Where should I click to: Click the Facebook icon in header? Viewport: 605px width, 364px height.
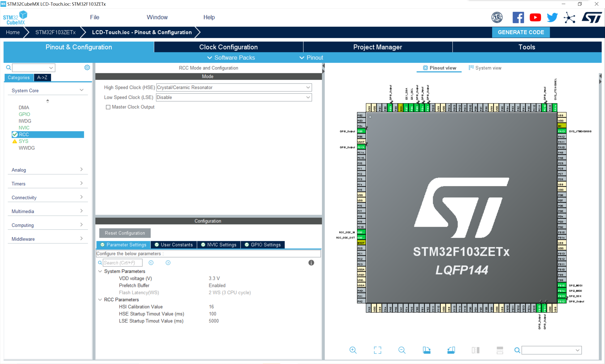point(518,17)
